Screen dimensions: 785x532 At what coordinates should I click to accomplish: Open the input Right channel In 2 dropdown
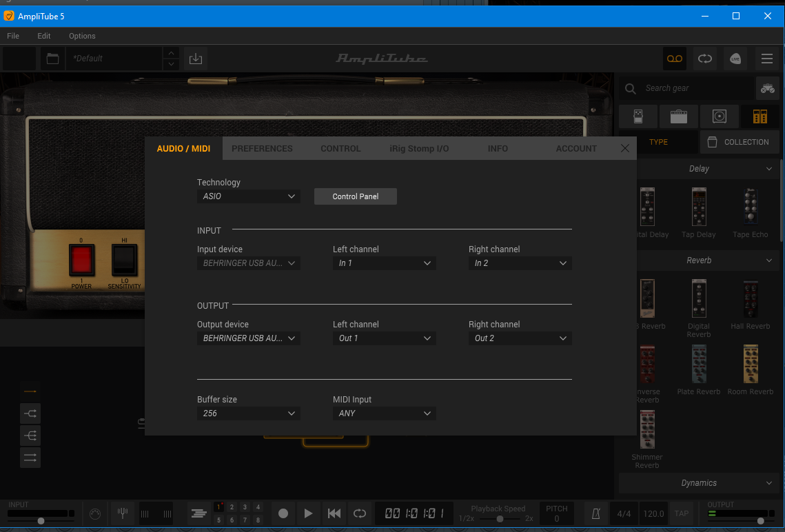point(520,263)
